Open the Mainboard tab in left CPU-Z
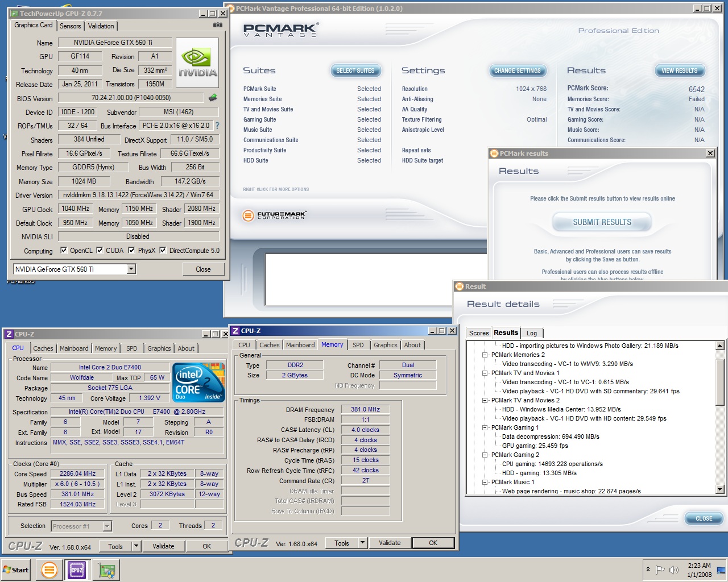The height and width of the screenshot is (582, 728). (74, 348)
